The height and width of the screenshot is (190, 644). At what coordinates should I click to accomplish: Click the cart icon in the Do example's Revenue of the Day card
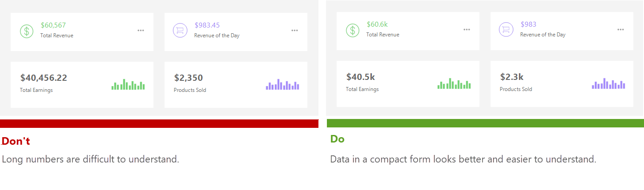click(x=506, y=30)
